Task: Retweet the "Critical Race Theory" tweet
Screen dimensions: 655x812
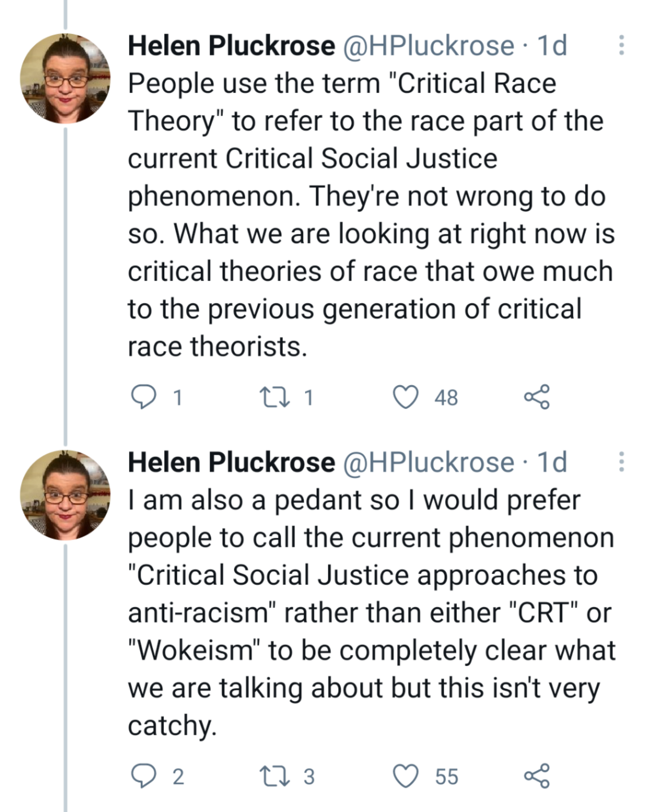Action: [274, 397]
